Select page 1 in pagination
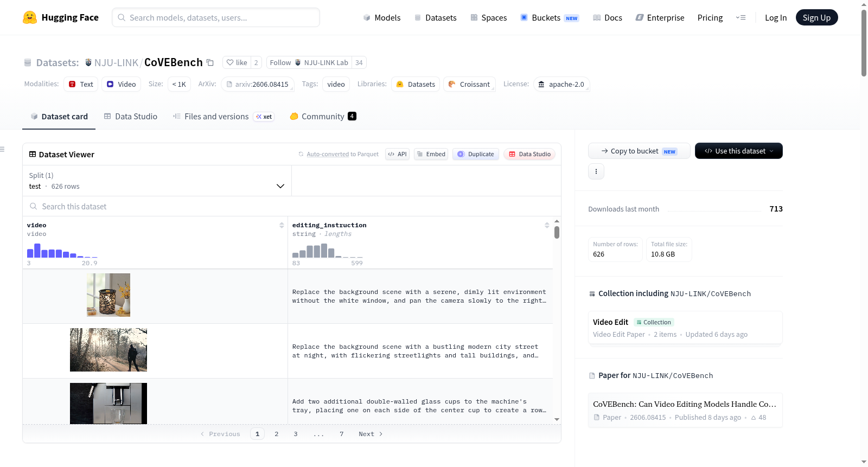 coord(258,434)
